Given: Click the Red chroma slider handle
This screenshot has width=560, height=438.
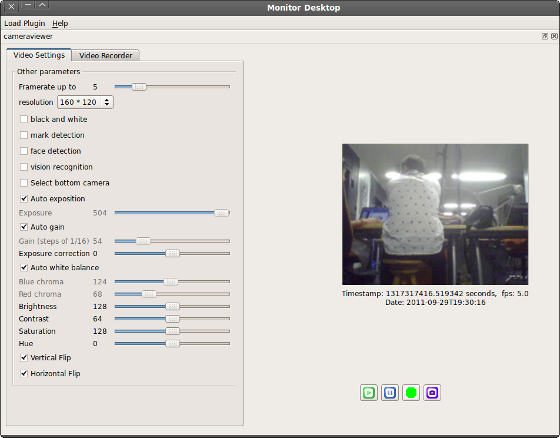Looking at the screenshot, I should (x=149, y=294).
